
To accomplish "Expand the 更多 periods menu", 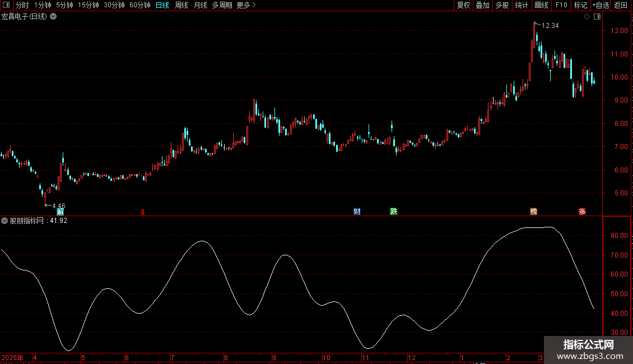I will [x=246, y=5].
